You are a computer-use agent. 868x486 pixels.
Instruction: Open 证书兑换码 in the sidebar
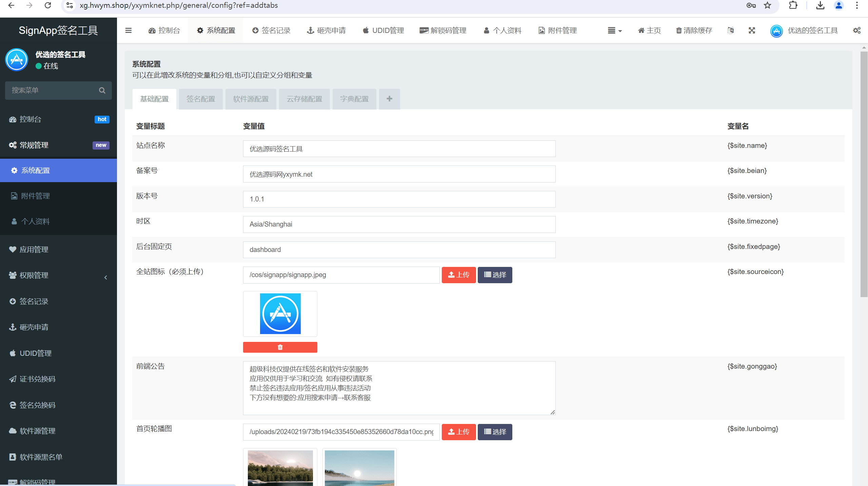point(58,379)
